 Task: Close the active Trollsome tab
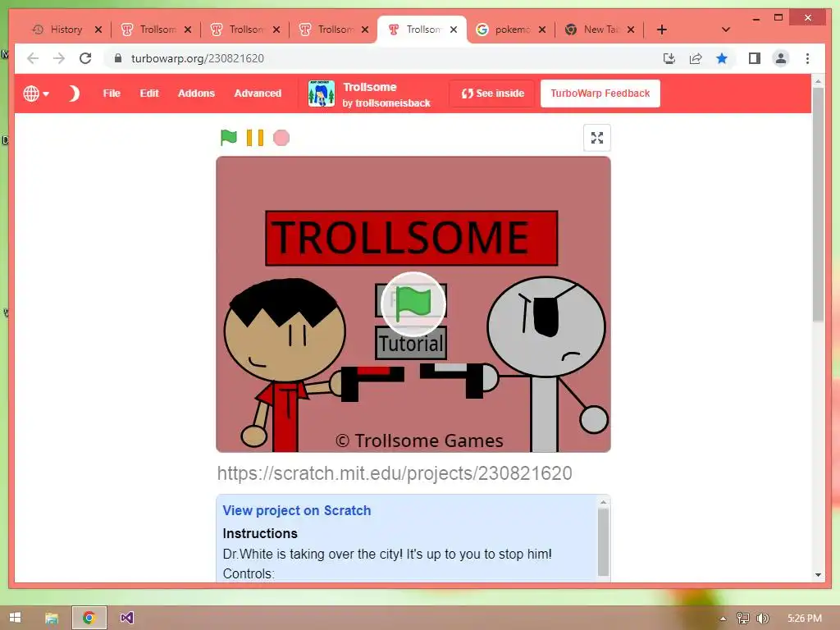(x=454, y=30)
